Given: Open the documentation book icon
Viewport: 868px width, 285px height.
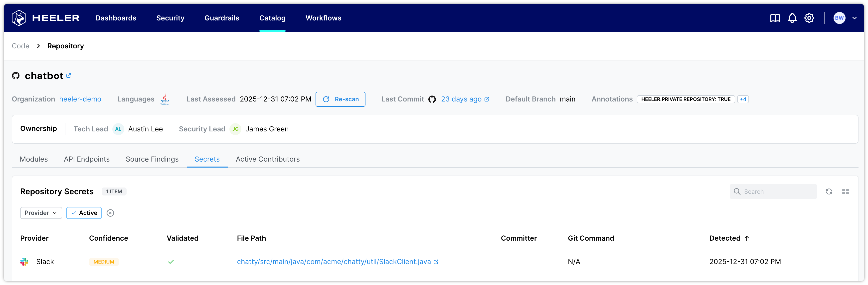Looking at the screenshot, I should point(775,18).
